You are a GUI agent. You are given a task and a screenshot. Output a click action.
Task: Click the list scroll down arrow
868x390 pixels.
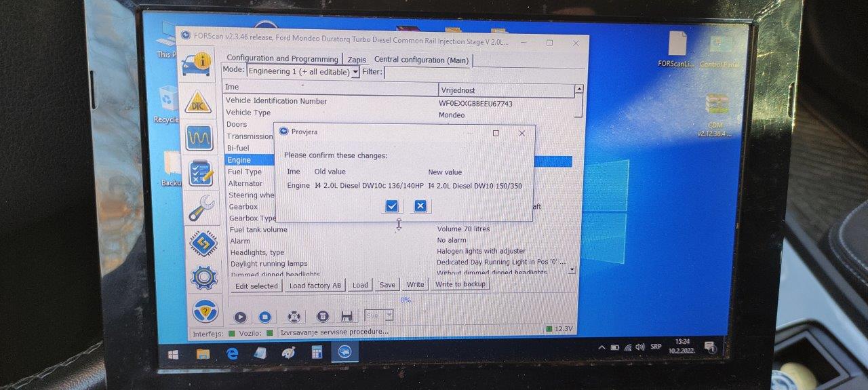point(572,269)
